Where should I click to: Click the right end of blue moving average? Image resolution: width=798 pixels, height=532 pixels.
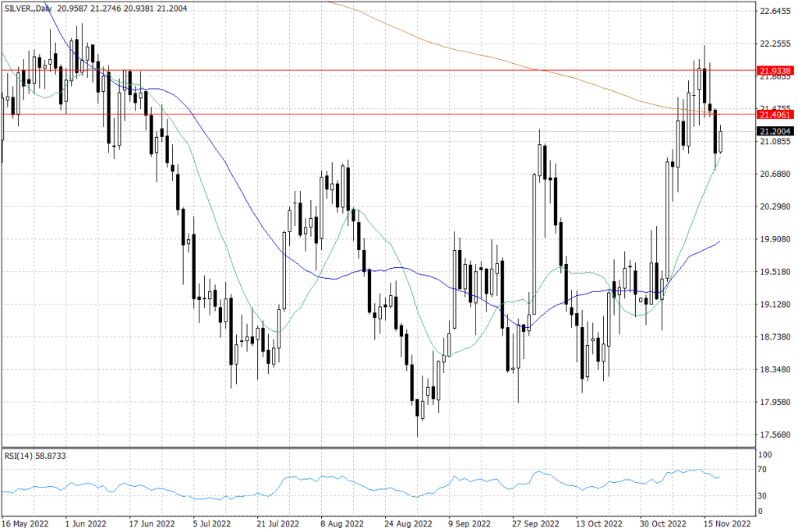coord(719,241)
